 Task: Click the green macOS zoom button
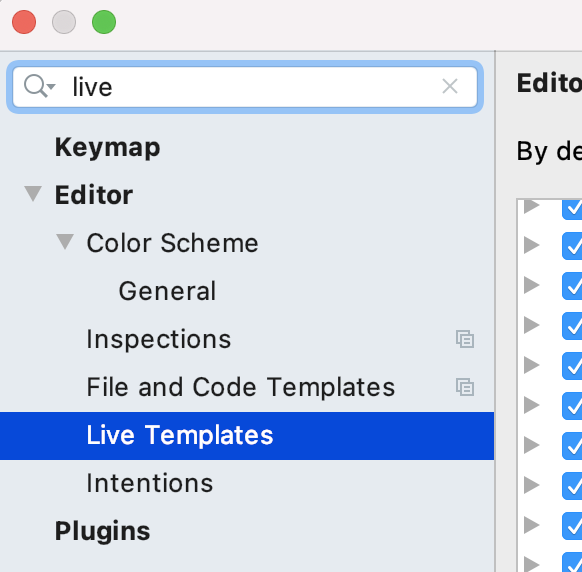pos(104,22)
